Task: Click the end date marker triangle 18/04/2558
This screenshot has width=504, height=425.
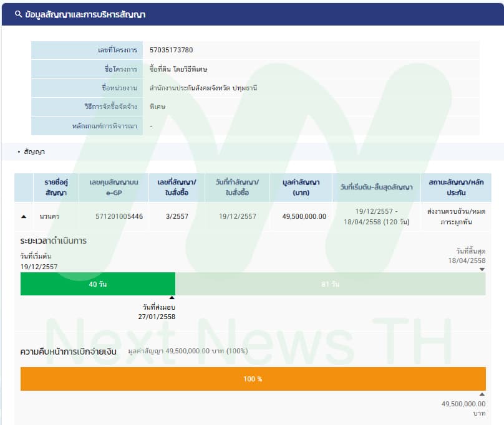Action: (x=482, y=270)
